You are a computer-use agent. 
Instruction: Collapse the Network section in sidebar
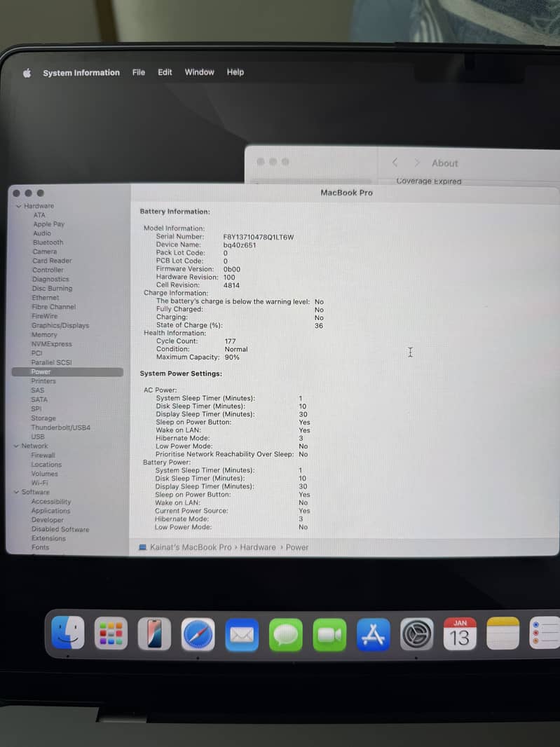[16, 446]
